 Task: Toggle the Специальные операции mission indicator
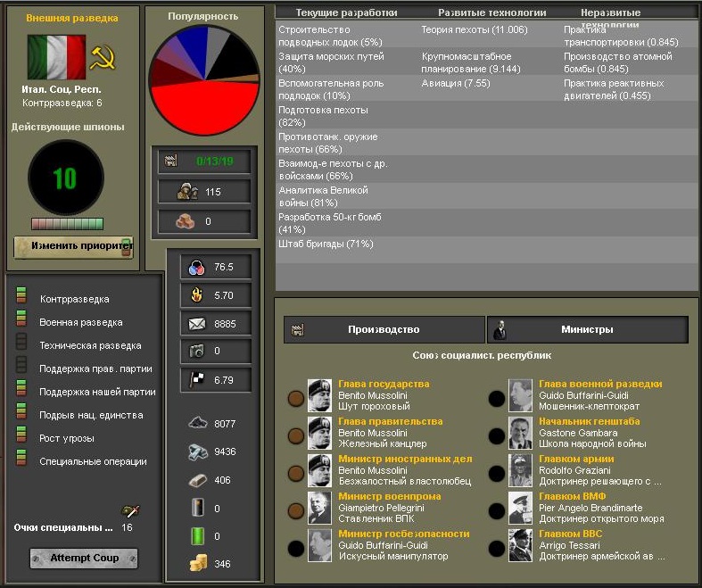click(x=21, y=461)
